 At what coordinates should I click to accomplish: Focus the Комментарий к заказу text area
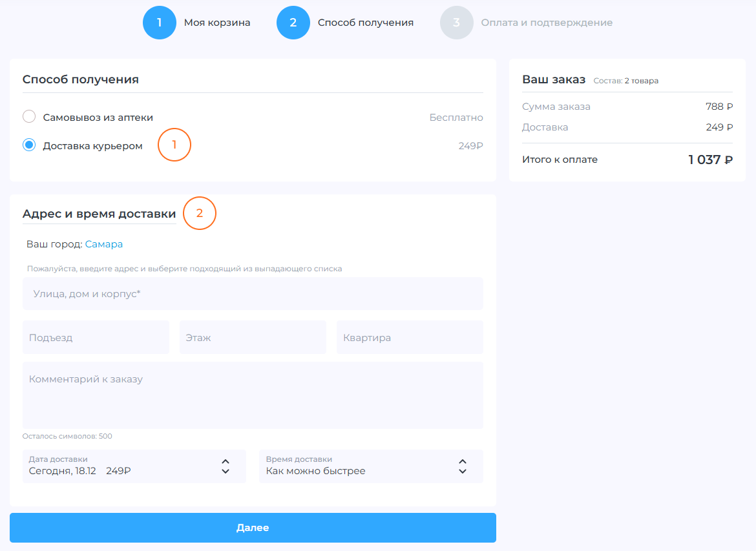(253, 395)
